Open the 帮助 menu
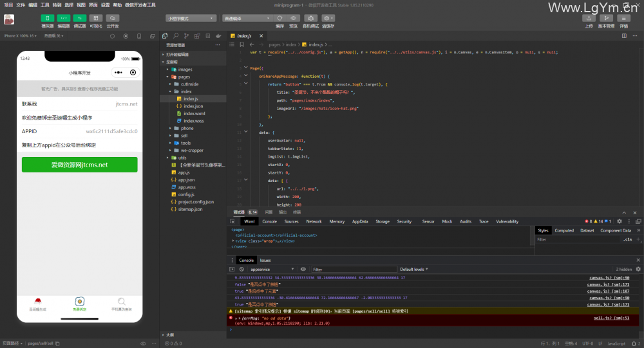 pyautogui.click(x=117, y=5)
